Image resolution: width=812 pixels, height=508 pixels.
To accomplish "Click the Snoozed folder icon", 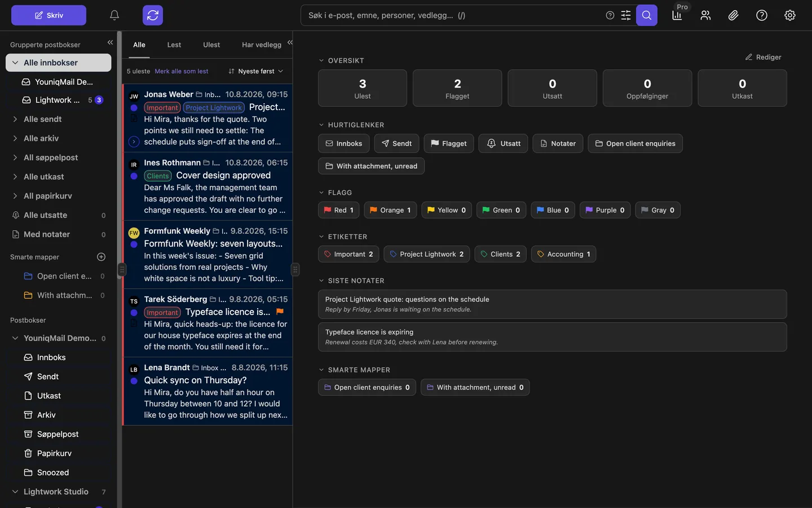I will click(28, 472).
